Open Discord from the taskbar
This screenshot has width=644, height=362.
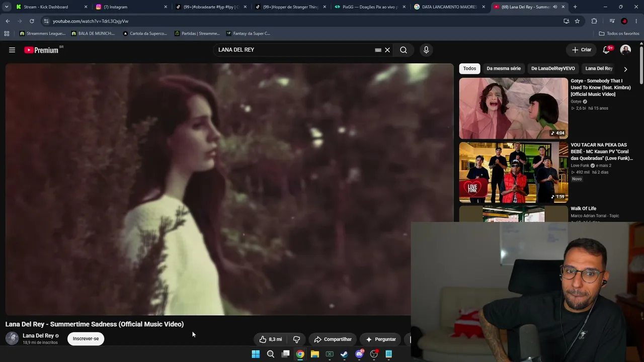pos(359,354)
